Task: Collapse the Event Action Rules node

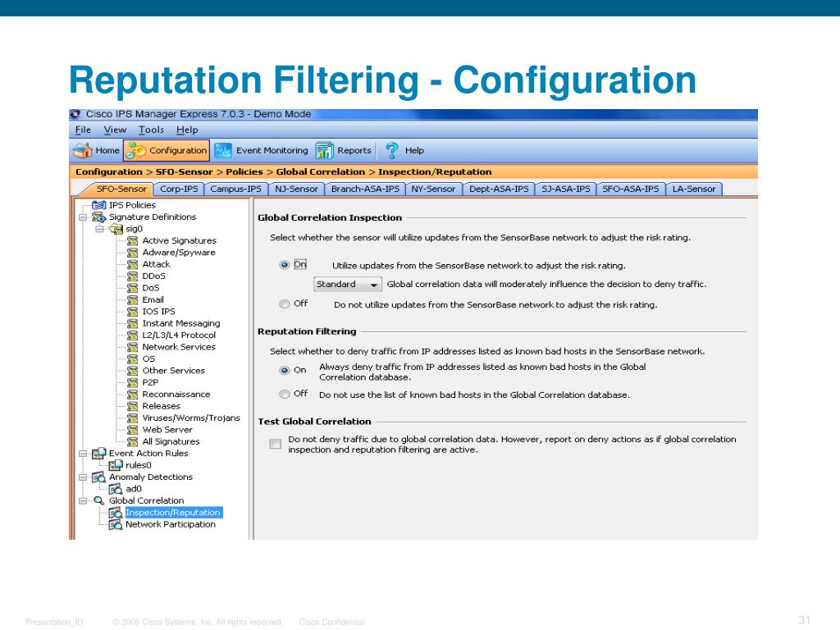Action: [83, 453]
